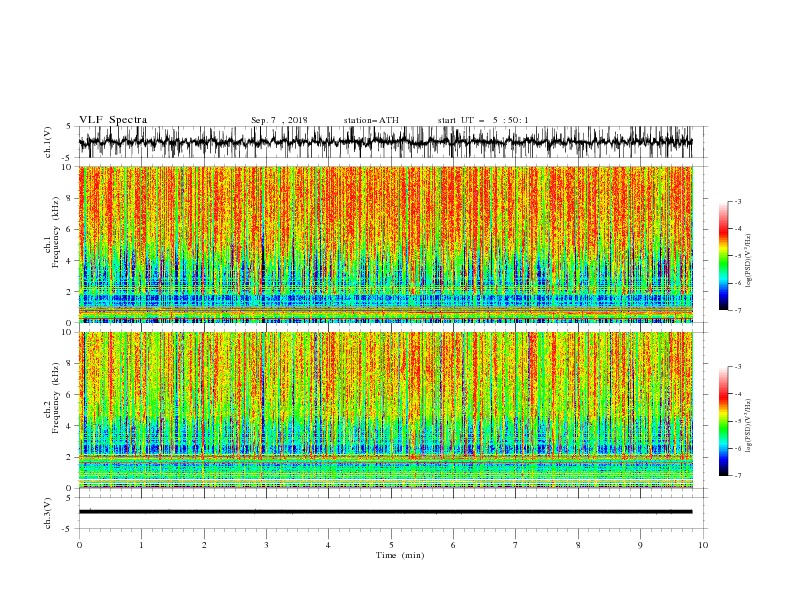
Task: Click the "2" kHz tick of ch.1 spectrogram
Action: [69, 291]
